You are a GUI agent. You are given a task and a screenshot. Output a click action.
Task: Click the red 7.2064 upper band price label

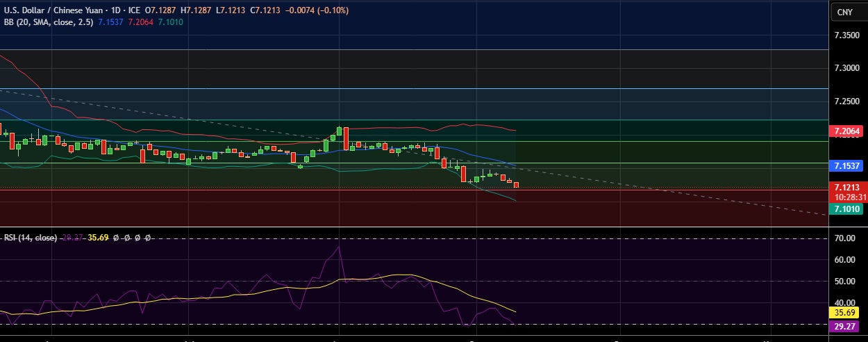[846, 131]
